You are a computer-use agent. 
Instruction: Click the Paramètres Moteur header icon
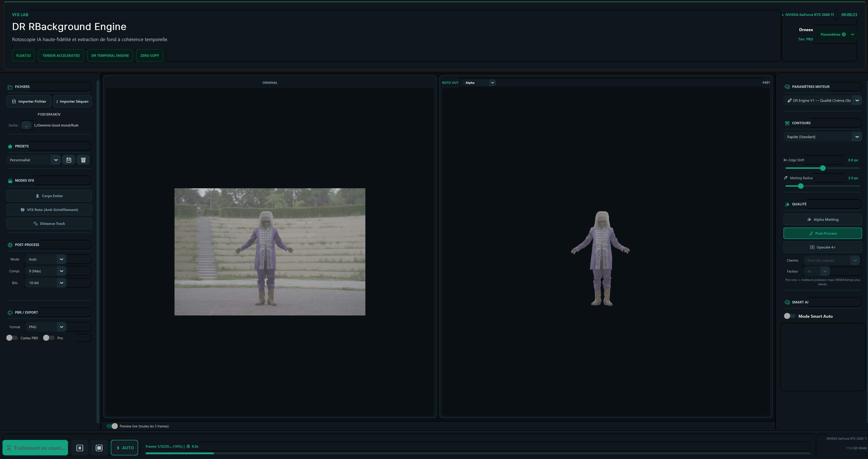(787, 87)
